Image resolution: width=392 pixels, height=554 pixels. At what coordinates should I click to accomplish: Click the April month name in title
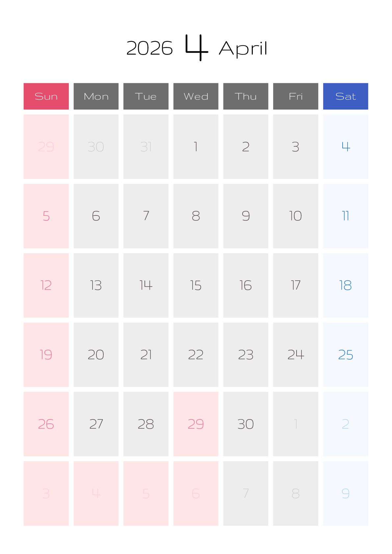(x=243, y=49)
